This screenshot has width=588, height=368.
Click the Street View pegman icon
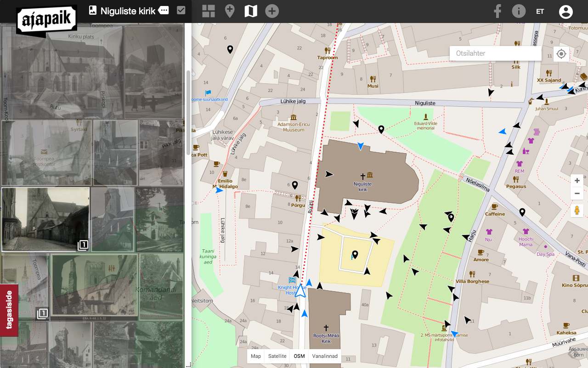pyautogui.click(x=577, y=210)
